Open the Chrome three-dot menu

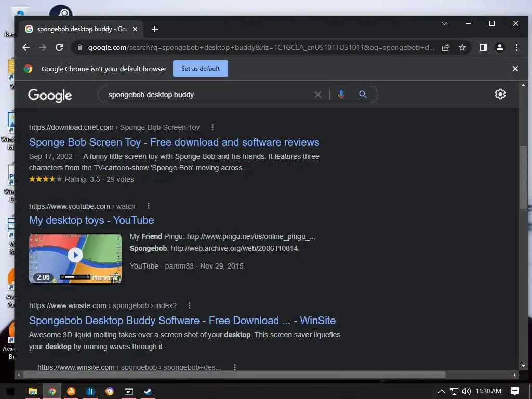(x=516, y=47)
